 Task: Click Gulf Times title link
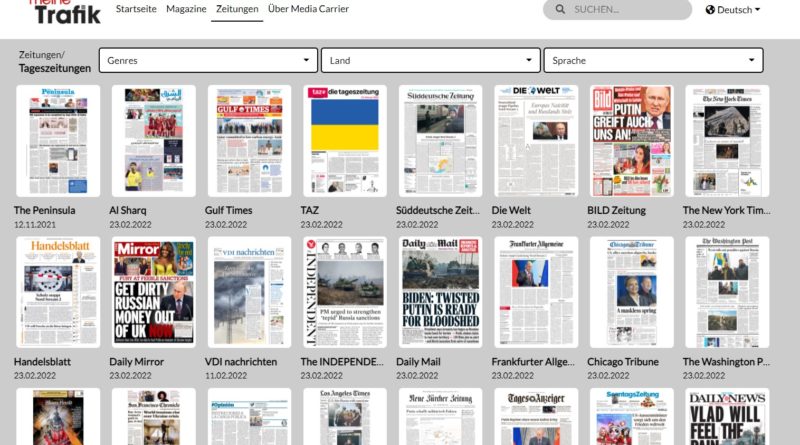click(x=229, y=210)
